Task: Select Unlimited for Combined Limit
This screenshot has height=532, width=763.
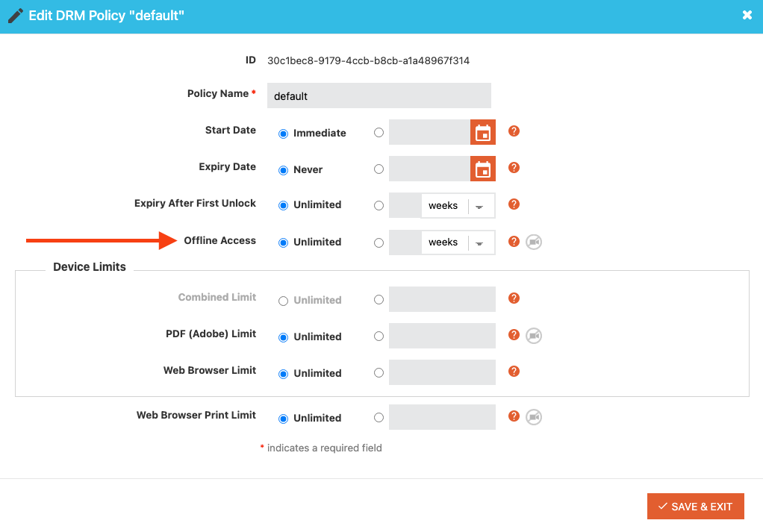Action: click(283, 301)
